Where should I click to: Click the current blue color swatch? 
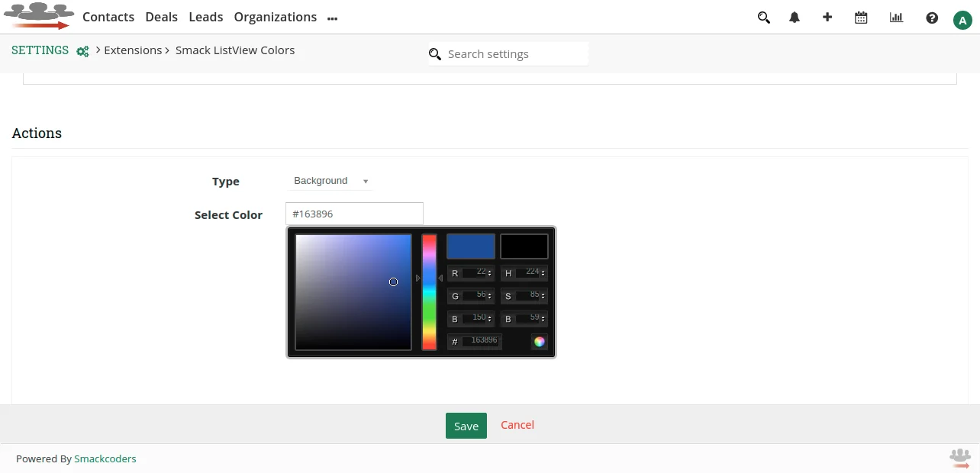click(x=470, y=246)
